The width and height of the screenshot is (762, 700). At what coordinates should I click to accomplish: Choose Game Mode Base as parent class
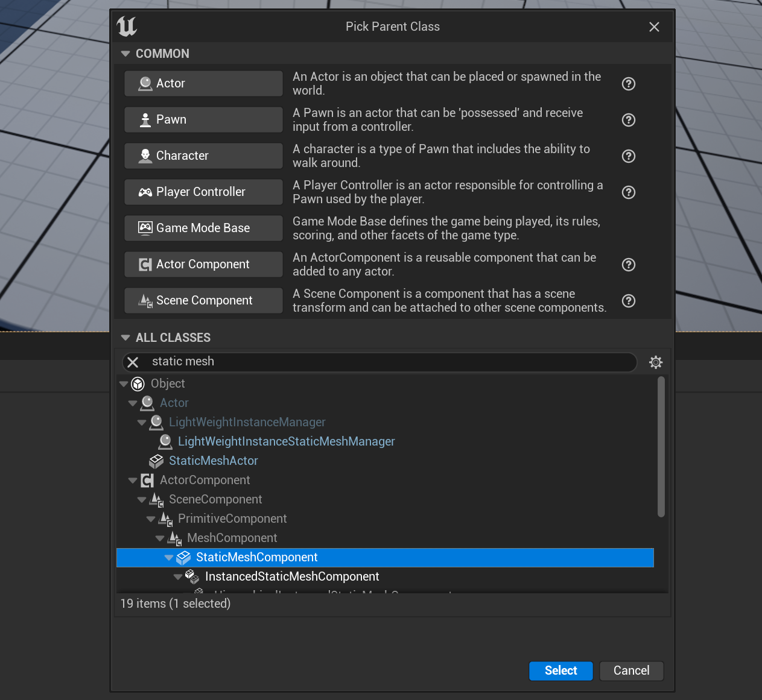(203, 228)
